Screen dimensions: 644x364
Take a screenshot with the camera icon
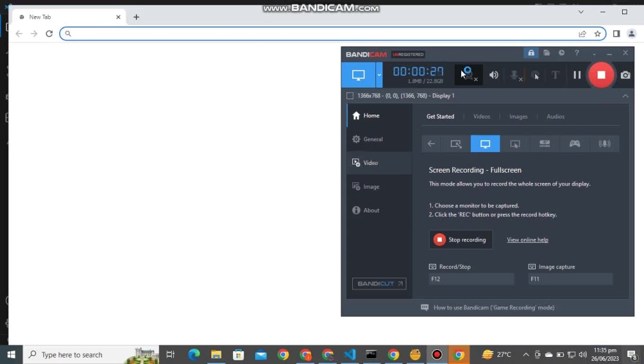tap(625, 75)
